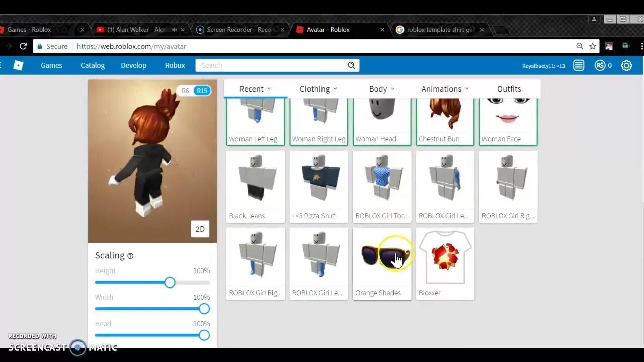644x362 pixels.
Task: Switch avatar to R15 mode
Action: coord(202,90)
